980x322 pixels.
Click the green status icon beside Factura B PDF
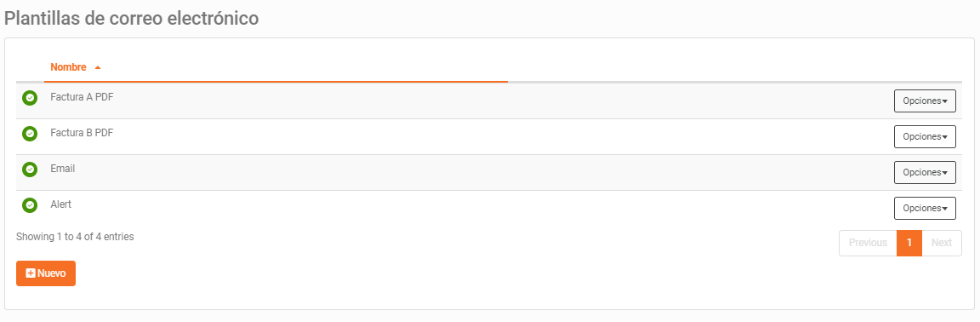click(30, 134)
